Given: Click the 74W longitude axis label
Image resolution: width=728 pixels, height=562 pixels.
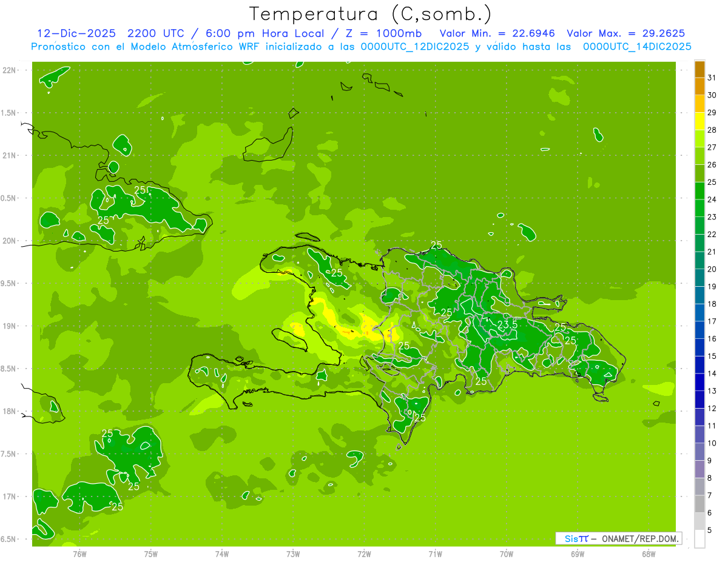Looking at the screenshot, I should click(x=222, y=554).
